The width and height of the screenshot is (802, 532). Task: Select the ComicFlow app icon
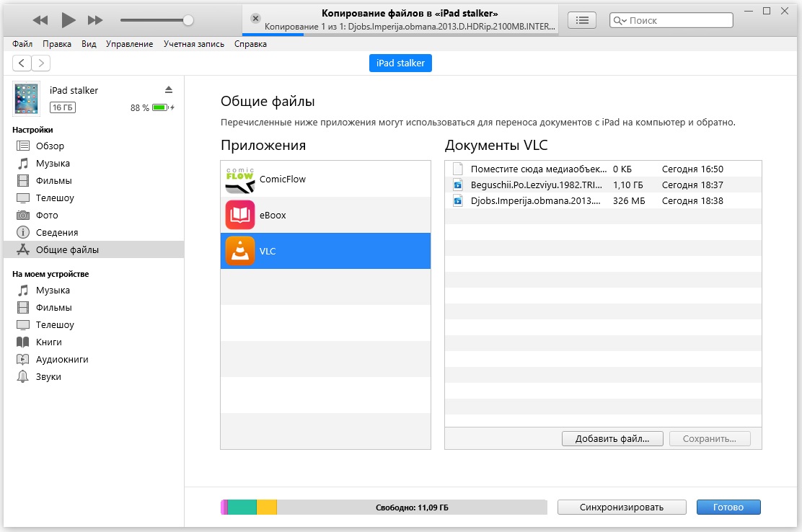240,179
